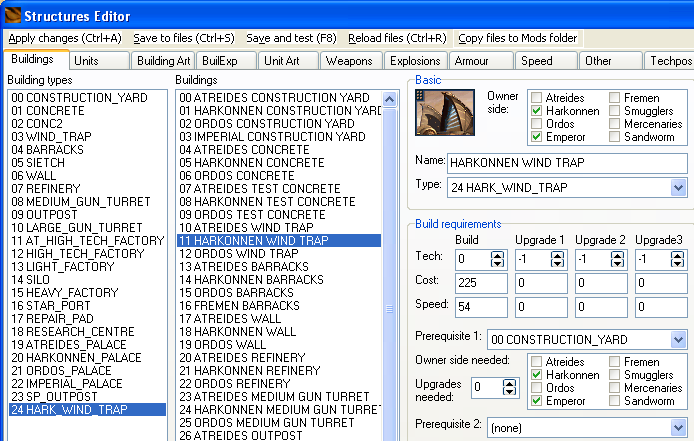694x441 pixels.
Task: Click the Structures Editor title bar icon
Action: tap(12, 15)
